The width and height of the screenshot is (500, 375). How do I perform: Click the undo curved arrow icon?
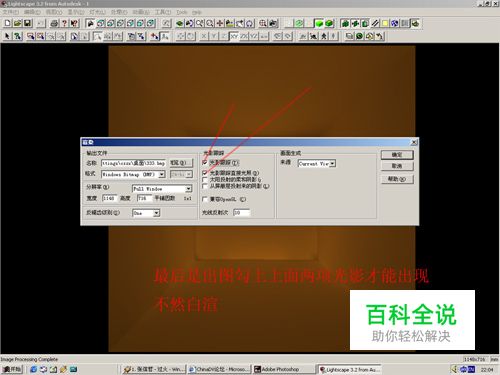(x=379, y=36)
